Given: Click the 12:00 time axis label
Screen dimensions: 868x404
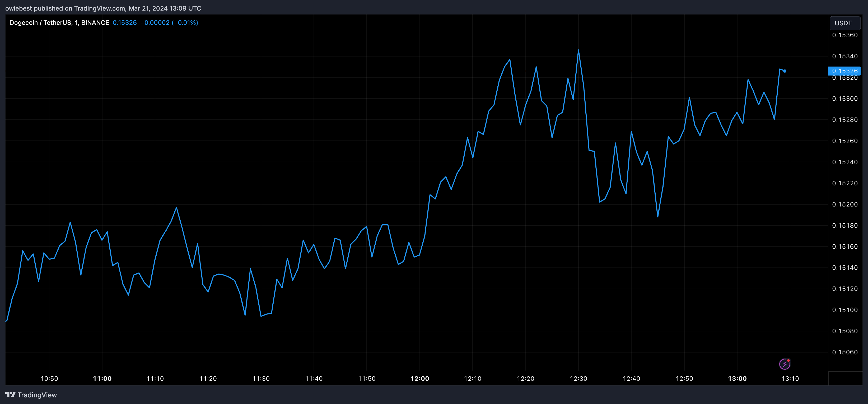Looking at the screenshot, I should [419, 378].
